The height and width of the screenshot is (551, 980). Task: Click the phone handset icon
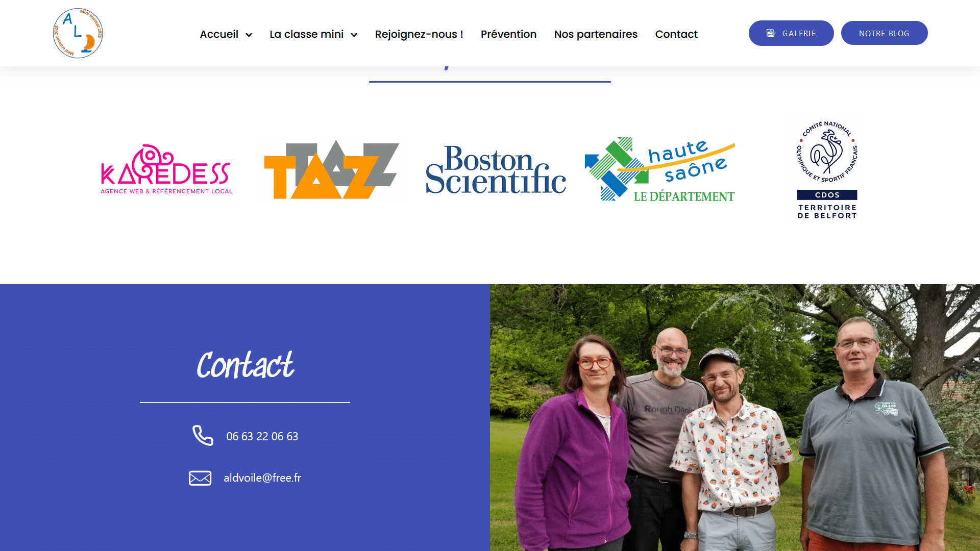point(203,436)
